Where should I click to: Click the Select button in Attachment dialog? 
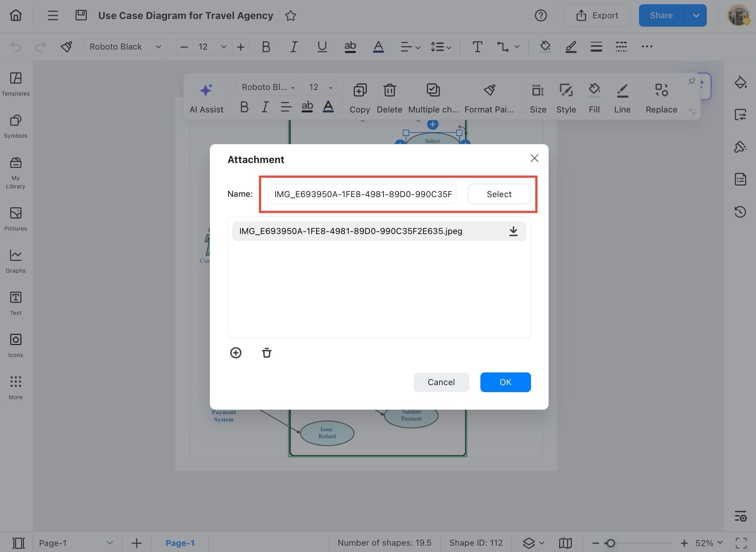coord(499,194)
